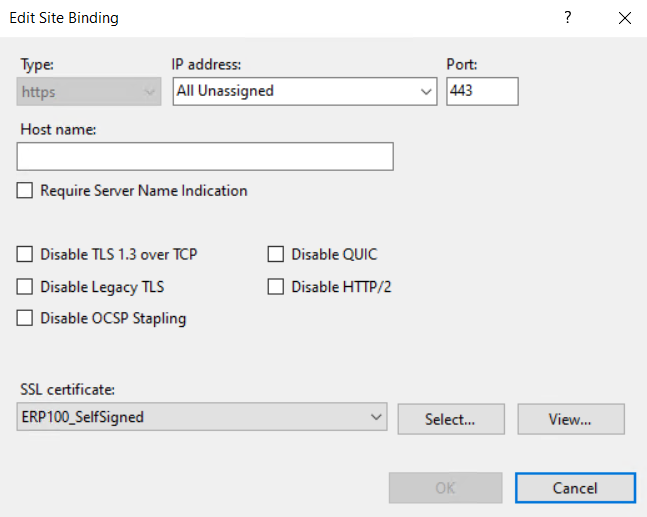Click the 'Edit Site Binding' title bar
Screen dimensions: 647x517
coord(250,18)
